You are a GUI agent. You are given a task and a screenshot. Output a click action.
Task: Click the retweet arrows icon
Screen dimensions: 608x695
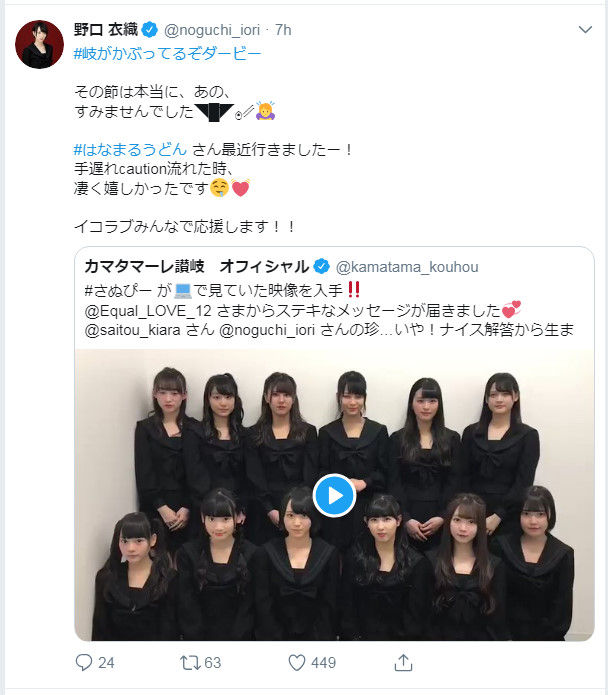coord(190,663)
